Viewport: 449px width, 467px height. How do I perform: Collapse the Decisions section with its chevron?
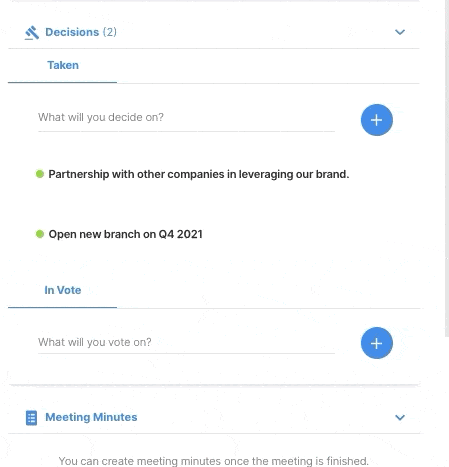[400, 32]
